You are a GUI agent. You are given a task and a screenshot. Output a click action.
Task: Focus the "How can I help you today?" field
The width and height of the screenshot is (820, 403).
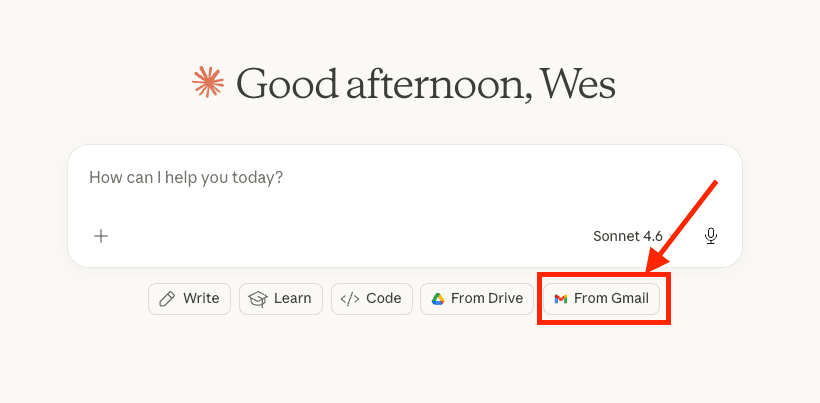400,178
